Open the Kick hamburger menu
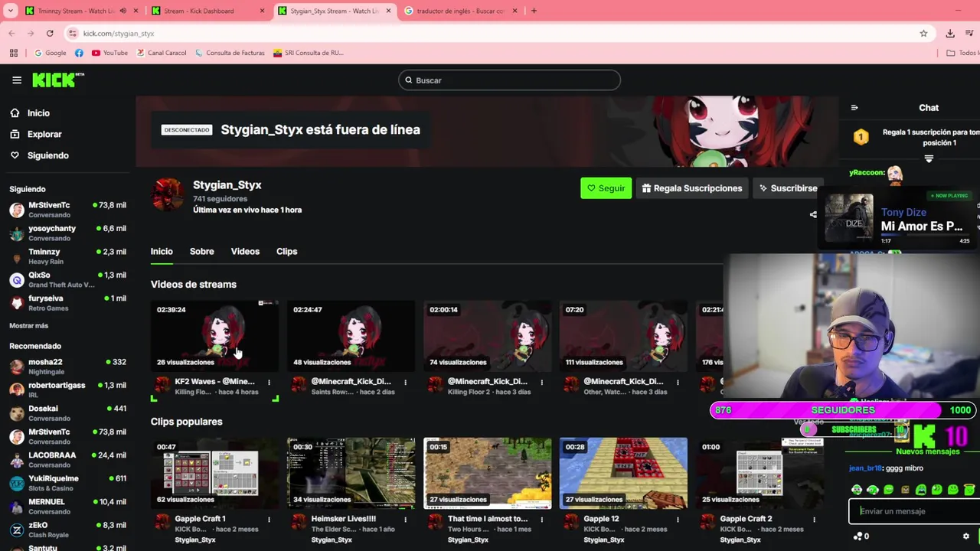This screenshot has height=551, width=980. coord(17,80)
